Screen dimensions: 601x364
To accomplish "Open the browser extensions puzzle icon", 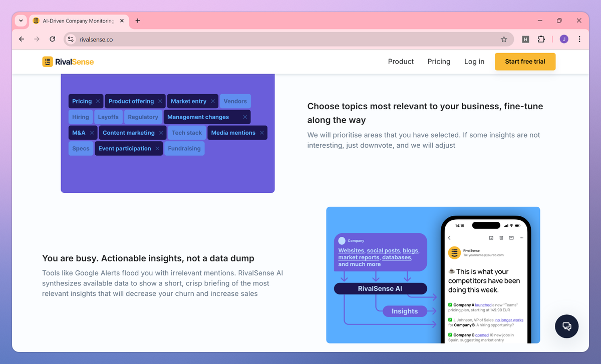I will [x=542, y=39].
